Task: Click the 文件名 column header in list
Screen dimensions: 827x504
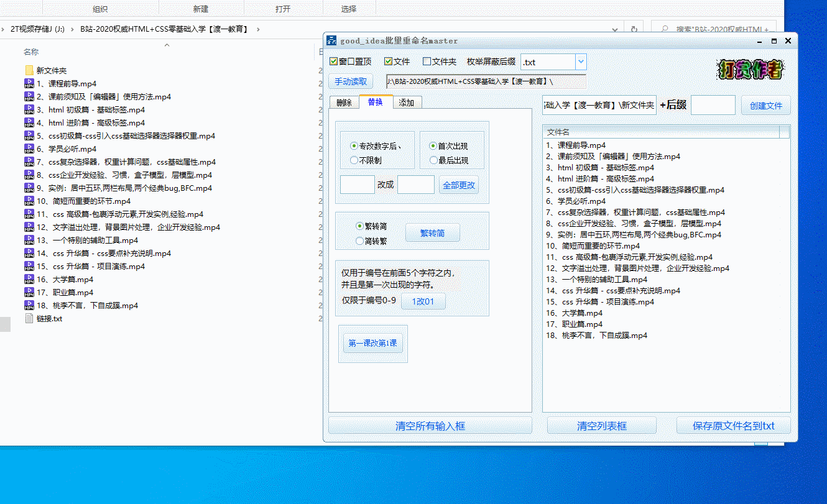Action: (660, 132)
